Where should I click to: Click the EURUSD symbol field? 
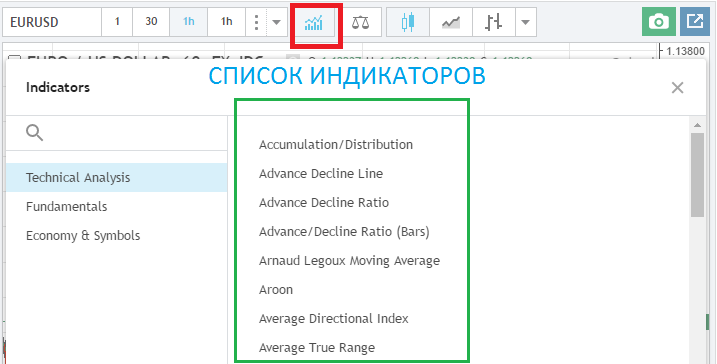click(52, 22)
